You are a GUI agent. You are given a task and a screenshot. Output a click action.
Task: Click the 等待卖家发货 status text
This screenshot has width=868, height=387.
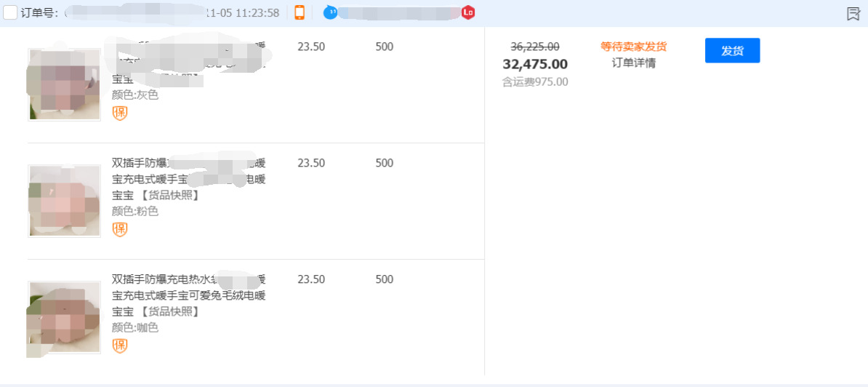click(x=633, y=47)
